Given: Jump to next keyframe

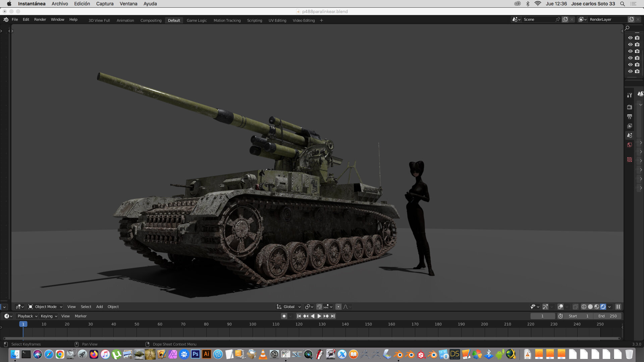Looking at the screenshot, I should [326, 316].
